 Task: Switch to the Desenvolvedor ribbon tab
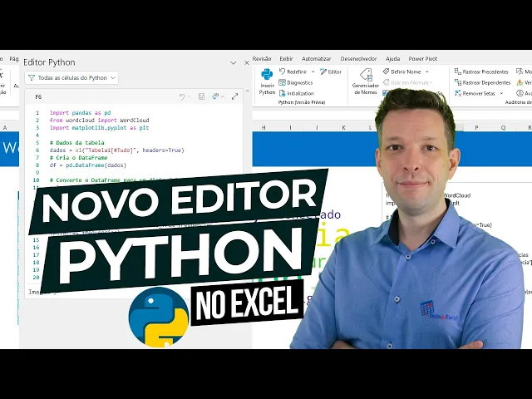tap(358, 59)
